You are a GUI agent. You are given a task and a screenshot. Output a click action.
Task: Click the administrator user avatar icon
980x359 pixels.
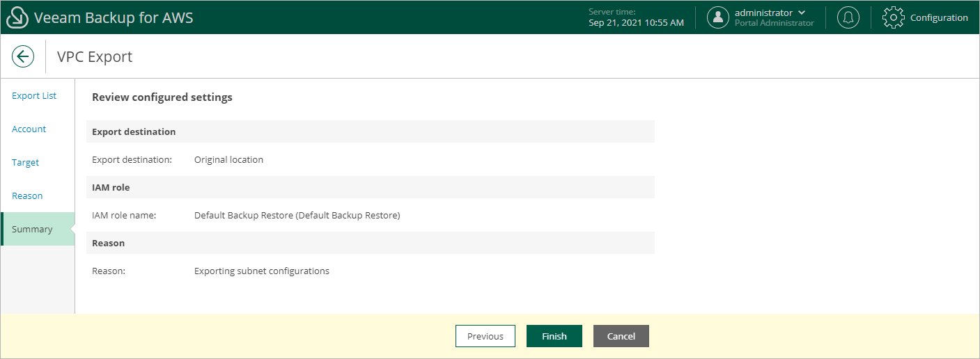(718, 17)
